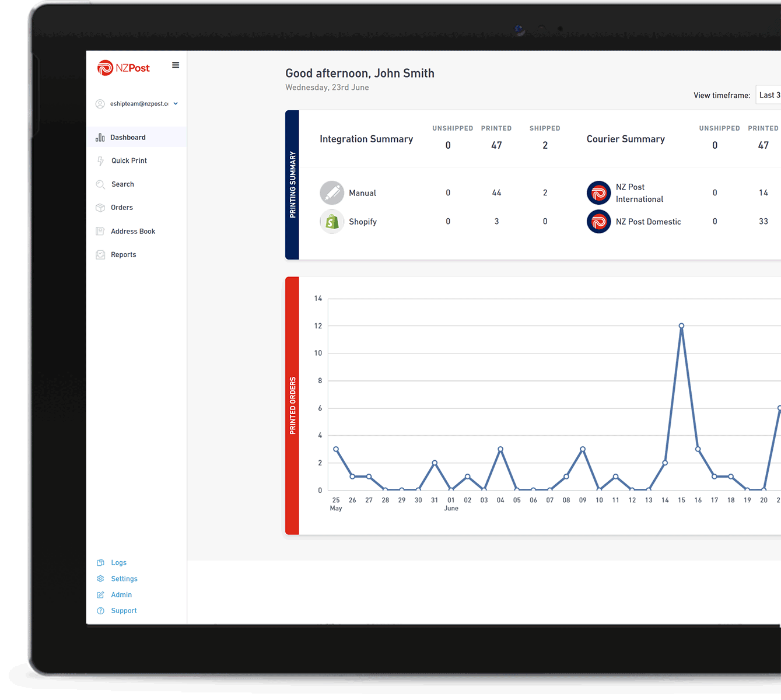Click the Wednesday, 23rd June date text
The height and width of the screenshot is (700, 781).
pos(327,87)
